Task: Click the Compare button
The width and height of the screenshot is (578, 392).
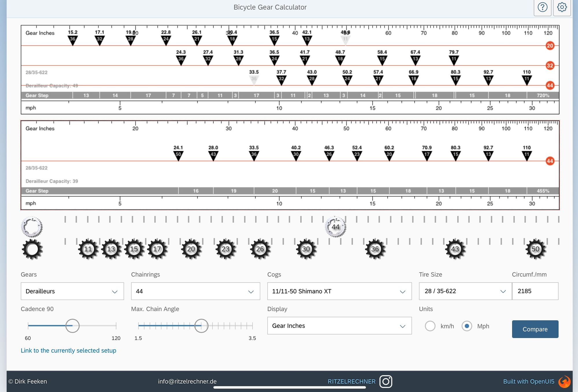Action: 535,329
